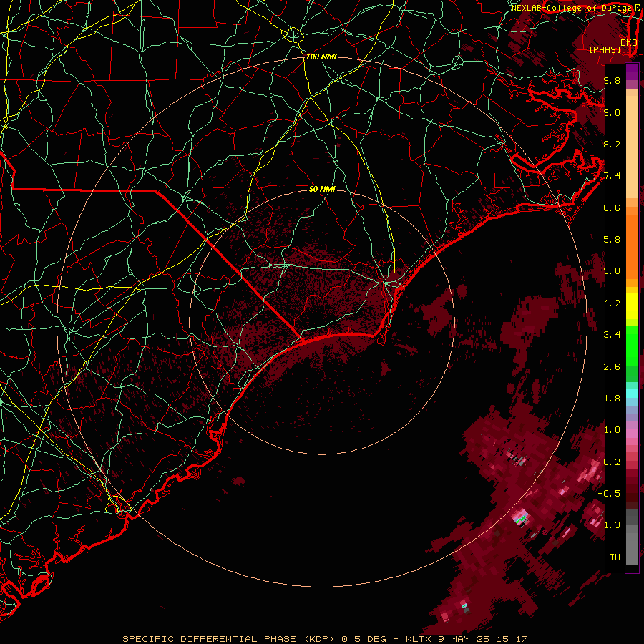Click the -0.5 value on the color scale
The height and width of the screenshot is (644, 644).
point(610,494)
